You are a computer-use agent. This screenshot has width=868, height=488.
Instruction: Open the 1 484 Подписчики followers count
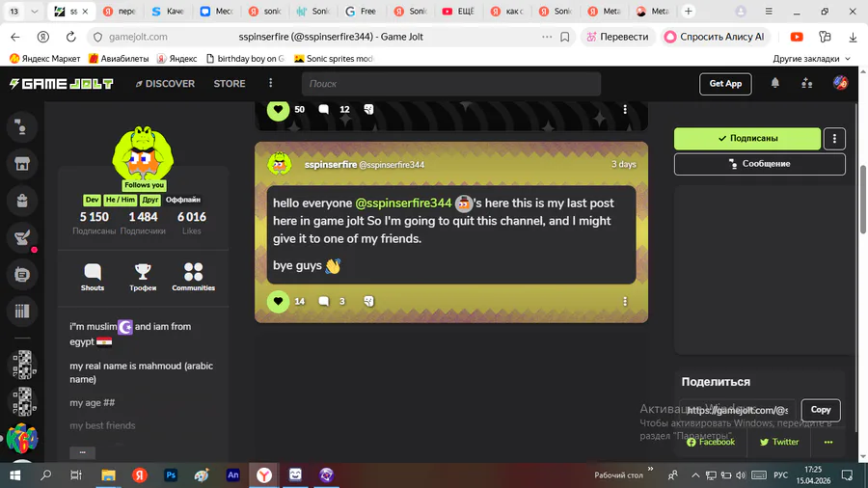(x=143, y=223)
